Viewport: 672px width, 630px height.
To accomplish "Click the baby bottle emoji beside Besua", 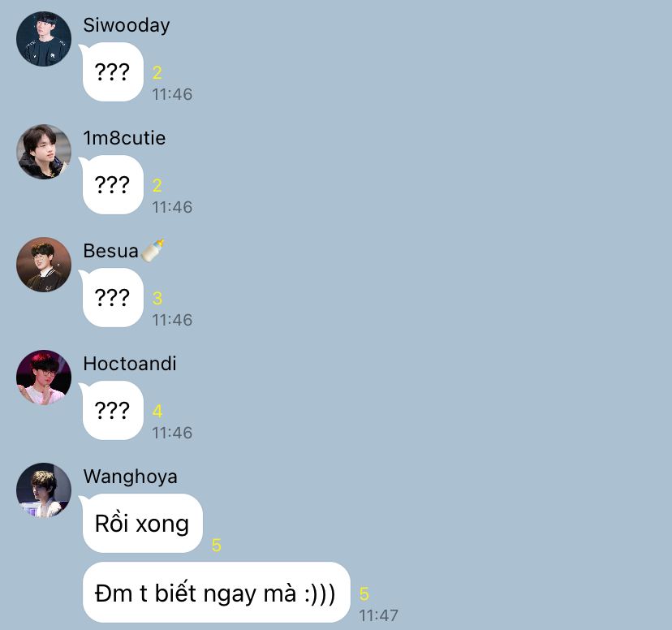I will tap(153, 250).
